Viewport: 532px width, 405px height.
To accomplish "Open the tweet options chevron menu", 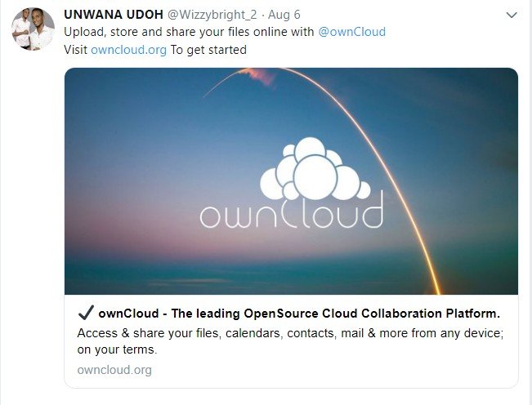I will click(512, 15).
